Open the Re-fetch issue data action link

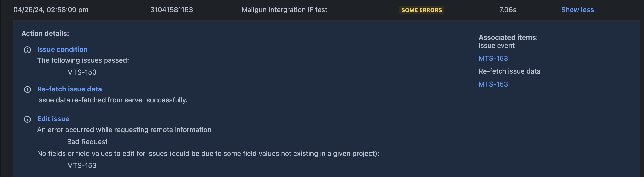pos(70,89)
